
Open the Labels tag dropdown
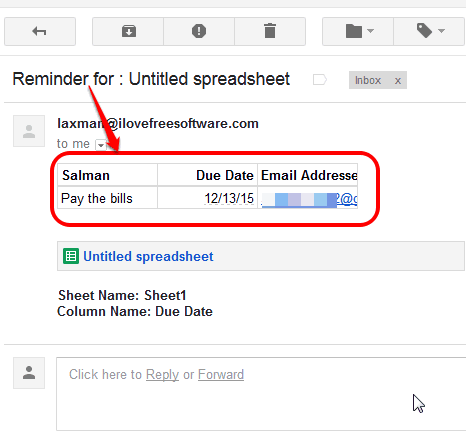coord(429,31)
